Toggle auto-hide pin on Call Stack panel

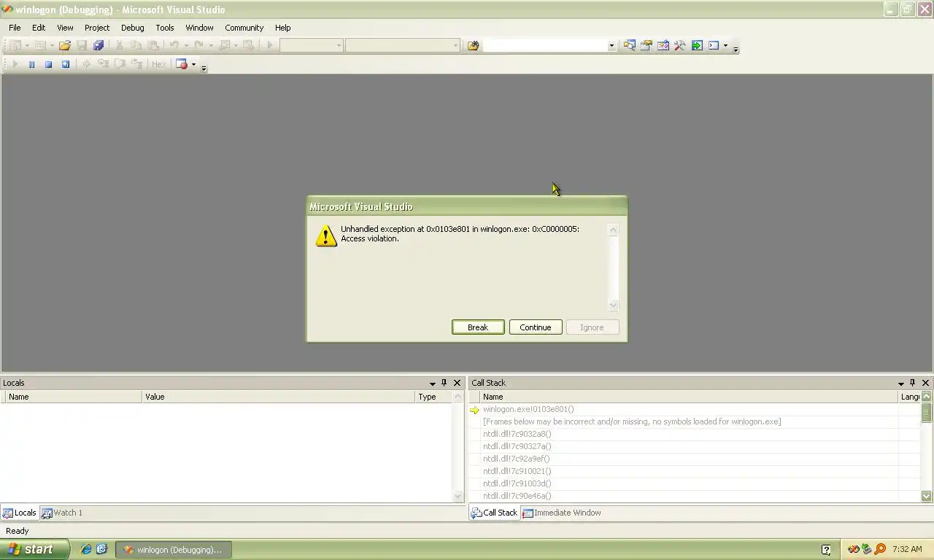(x=912, y=383)
